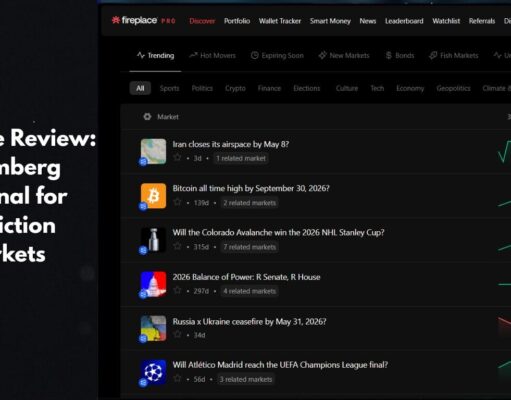The width and height of the screenshot is (511, 400).
Task: Click the badge on Capitol thumbnail
Action: tap(143, 295)
